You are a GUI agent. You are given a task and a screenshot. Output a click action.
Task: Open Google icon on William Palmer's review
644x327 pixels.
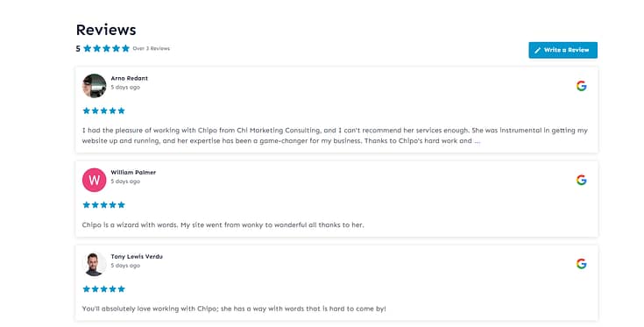(581, 180)
